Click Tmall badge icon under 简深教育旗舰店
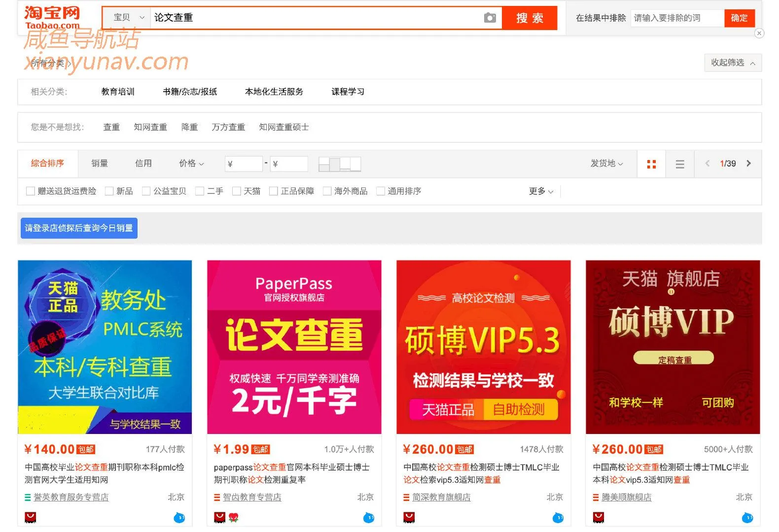The width and height of the screenshot is (779, 532). pos(409,517)
